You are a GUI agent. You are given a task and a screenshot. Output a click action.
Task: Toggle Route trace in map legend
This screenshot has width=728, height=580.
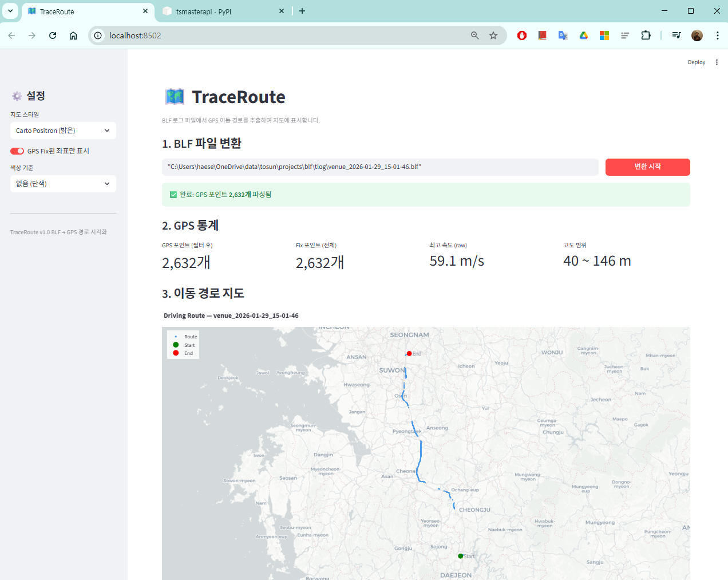(x=184, y=337)
